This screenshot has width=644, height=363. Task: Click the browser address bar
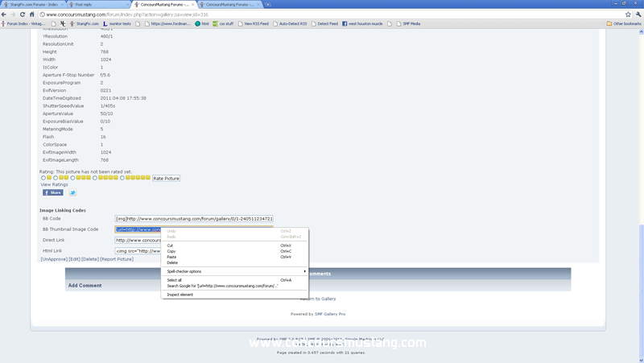click(x=332, y=14)
